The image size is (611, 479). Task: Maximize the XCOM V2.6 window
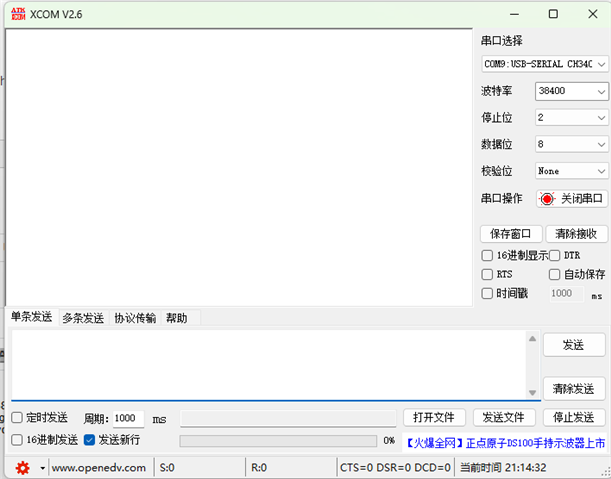pyautogui.click(x=553, y=14)
